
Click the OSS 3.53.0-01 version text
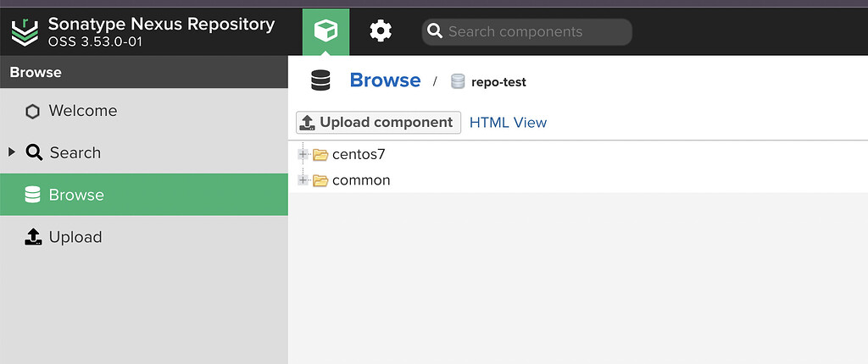95,42
